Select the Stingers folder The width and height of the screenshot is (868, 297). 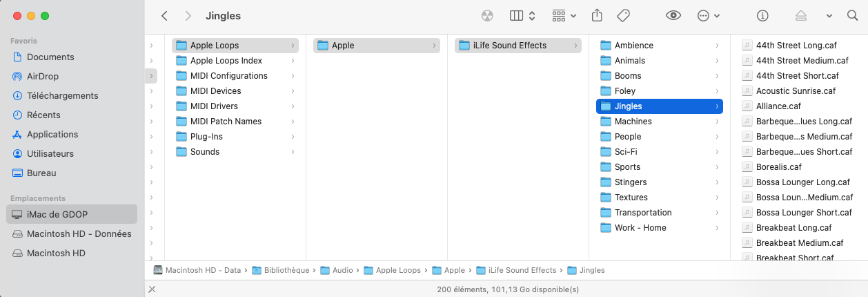[660, 182]
